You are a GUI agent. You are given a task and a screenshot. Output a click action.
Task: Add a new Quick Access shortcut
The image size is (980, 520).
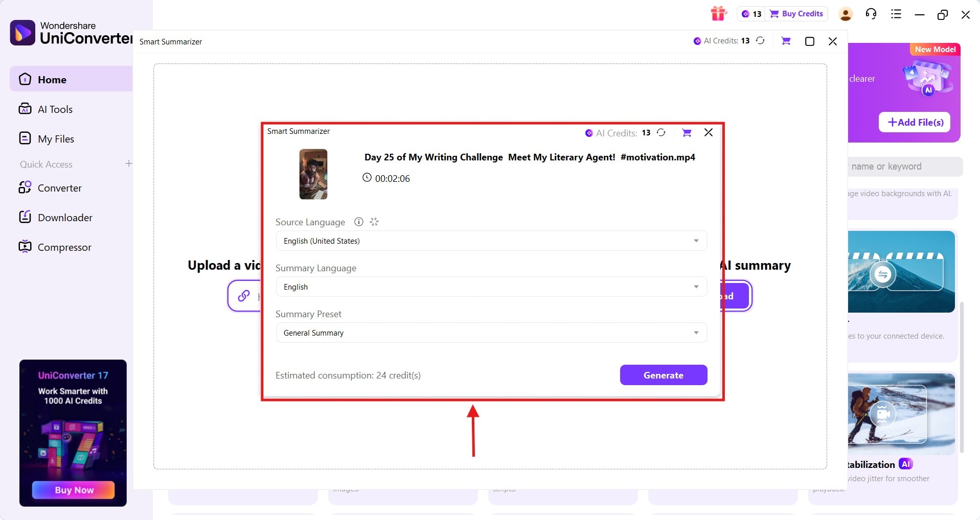[128, 164]
